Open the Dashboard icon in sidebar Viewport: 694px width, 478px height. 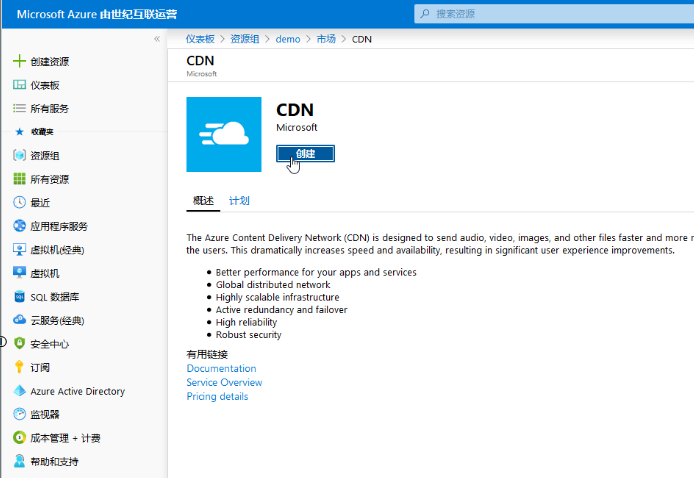tap(19, 85)
